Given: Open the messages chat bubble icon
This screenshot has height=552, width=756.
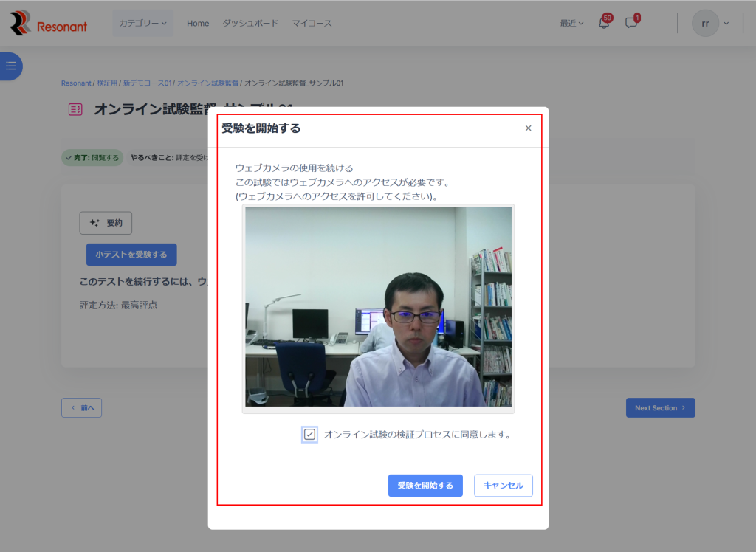Looking at the screenshot, I should [x=631, y=23].
